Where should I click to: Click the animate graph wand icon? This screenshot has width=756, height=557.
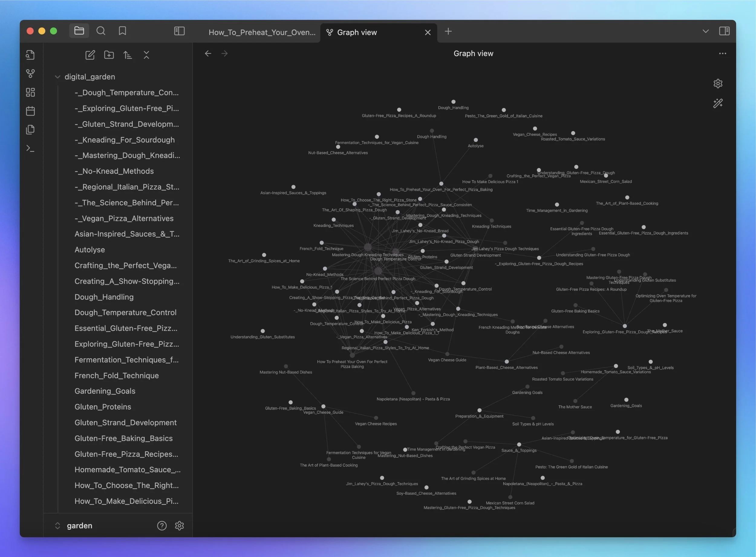(718, 103)
